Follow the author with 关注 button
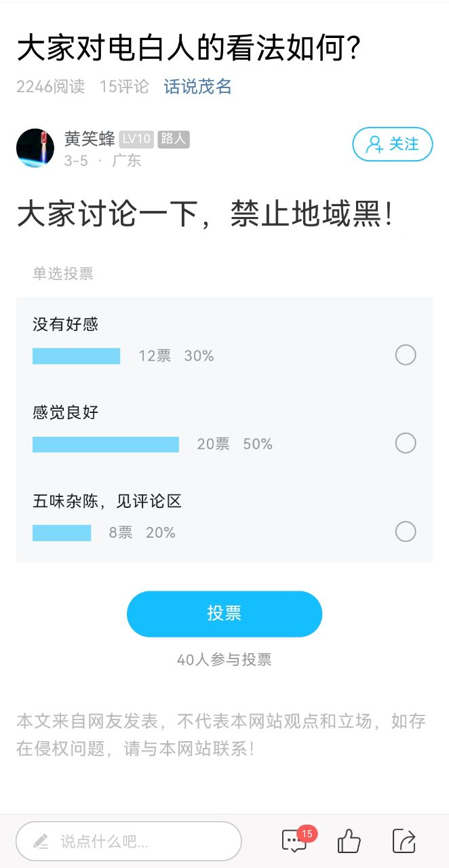The image size is (449, 868). coord(393,144)
